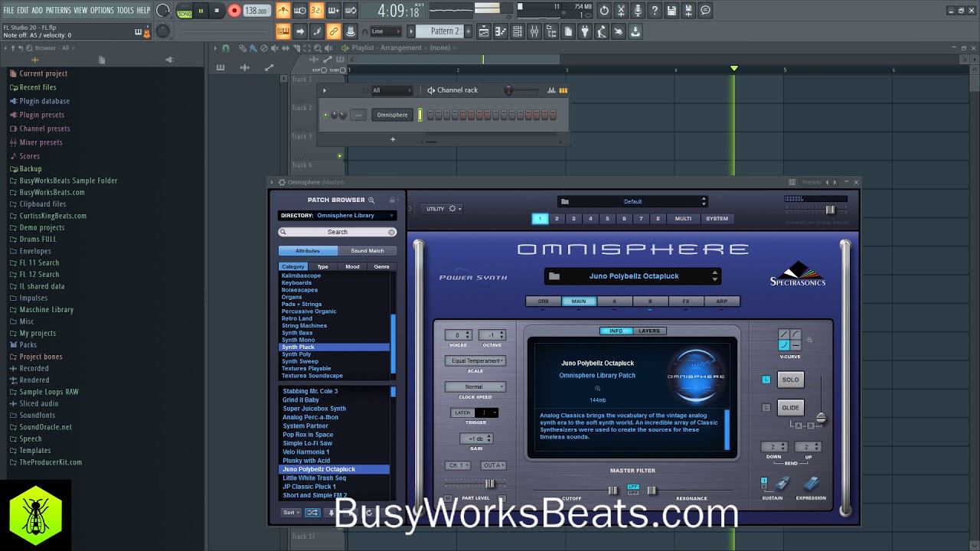
Task: Click the GLIDE button
Action: 790,408
